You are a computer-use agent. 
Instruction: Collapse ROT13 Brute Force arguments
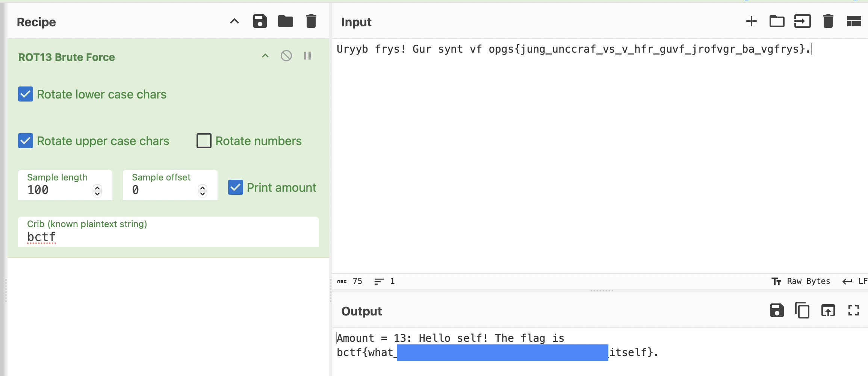265,56
